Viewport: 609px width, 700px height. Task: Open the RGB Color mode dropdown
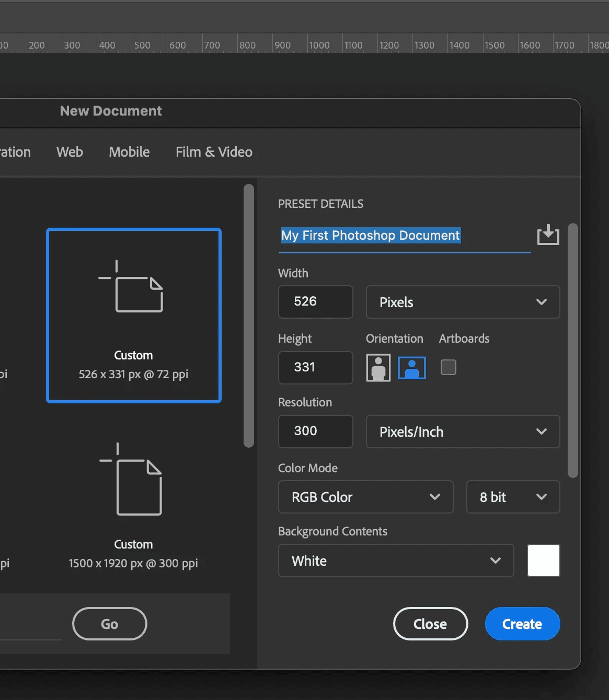point(365,497)
